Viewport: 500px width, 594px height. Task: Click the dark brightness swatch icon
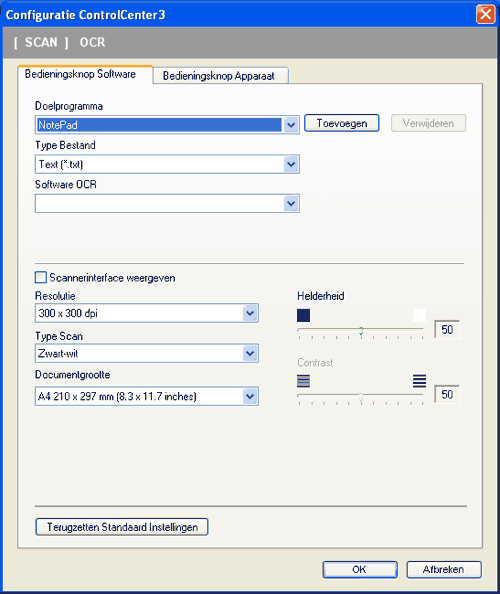pos(303,315)
